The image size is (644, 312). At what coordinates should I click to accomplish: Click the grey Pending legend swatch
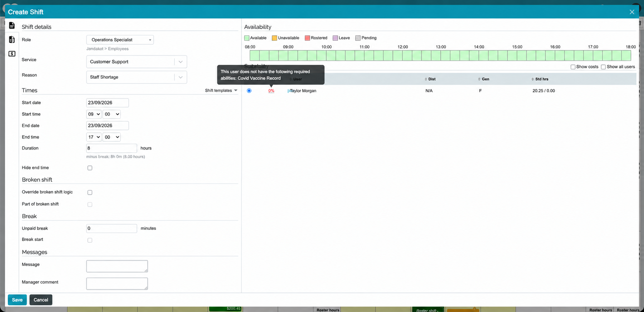coord(358,38)
